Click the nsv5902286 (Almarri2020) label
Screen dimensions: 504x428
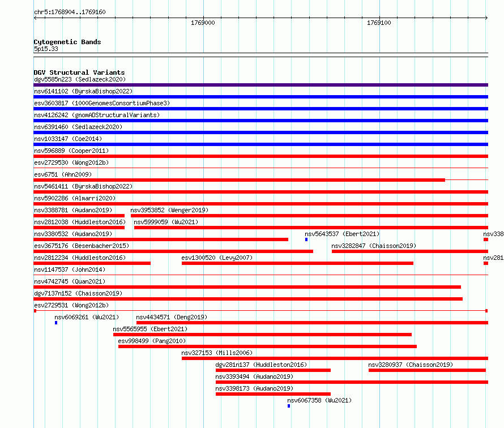click(75, 198)
